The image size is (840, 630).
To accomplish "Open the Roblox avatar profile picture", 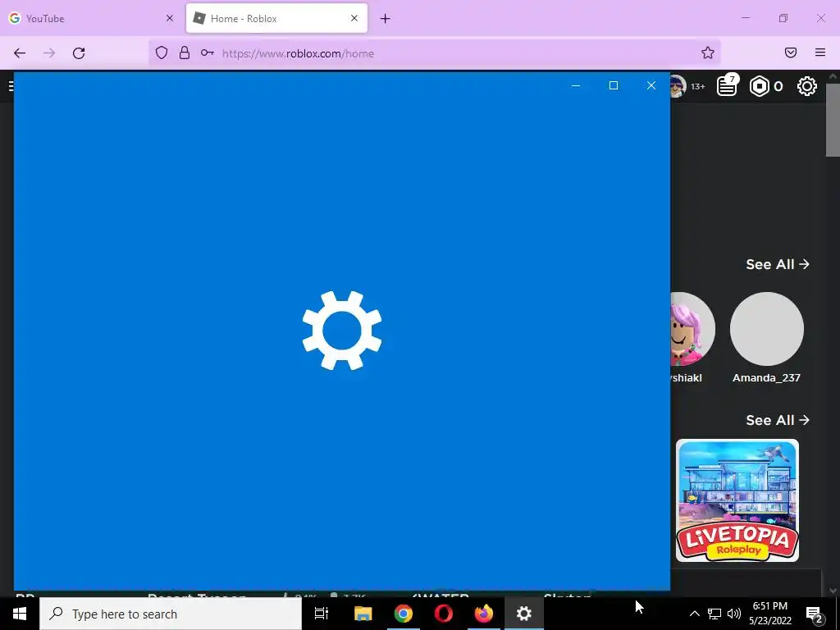I will 678,86.
